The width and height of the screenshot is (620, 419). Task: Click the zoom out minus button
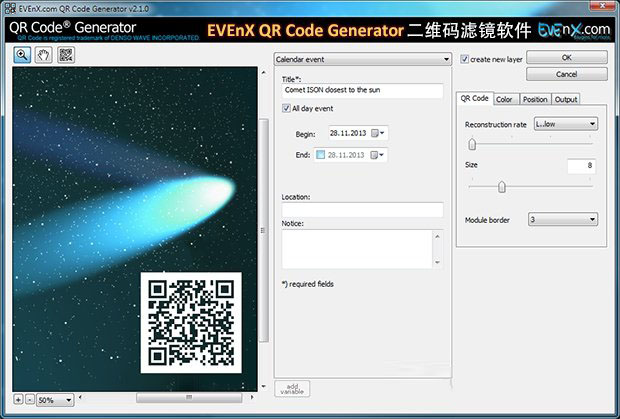(30, 400)
